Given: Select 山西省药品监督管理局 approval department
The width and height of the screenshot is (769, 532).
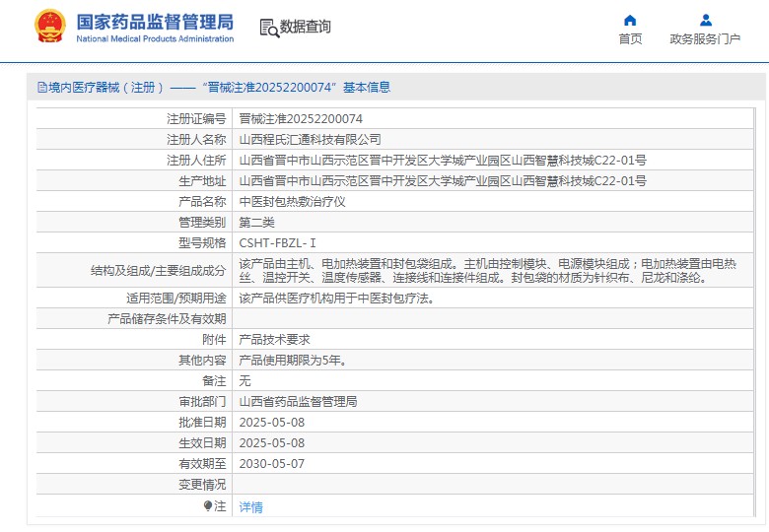Looking at the screenshot, I should (298, 401).
